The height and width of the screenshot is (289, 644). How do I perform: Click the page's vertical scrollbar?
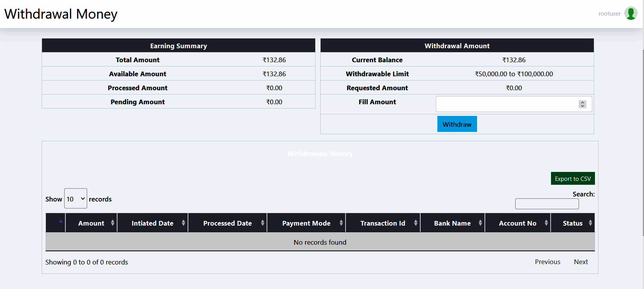click(643, 142)
